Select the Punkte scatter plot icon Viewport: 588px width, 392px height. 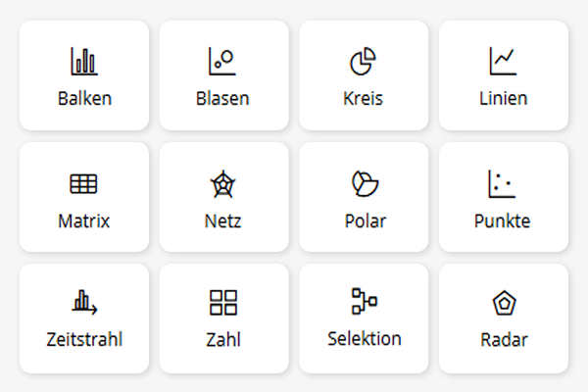[502, 183]
